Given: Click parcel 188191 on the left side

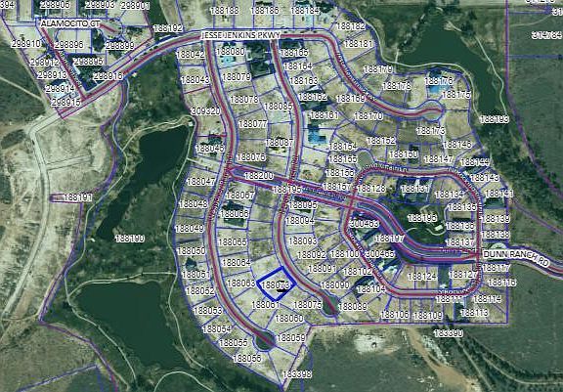Looking at the screenshot, I should pos(77,197).
